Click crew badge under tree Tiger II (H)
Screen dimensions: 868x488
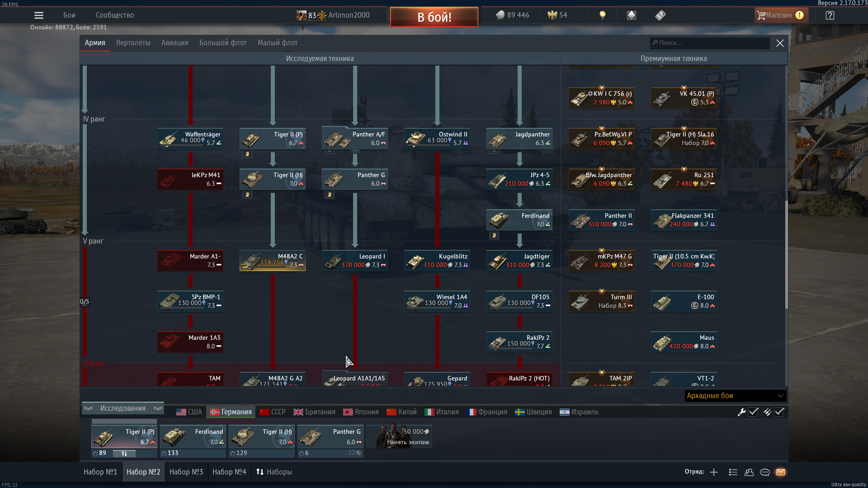247,195
